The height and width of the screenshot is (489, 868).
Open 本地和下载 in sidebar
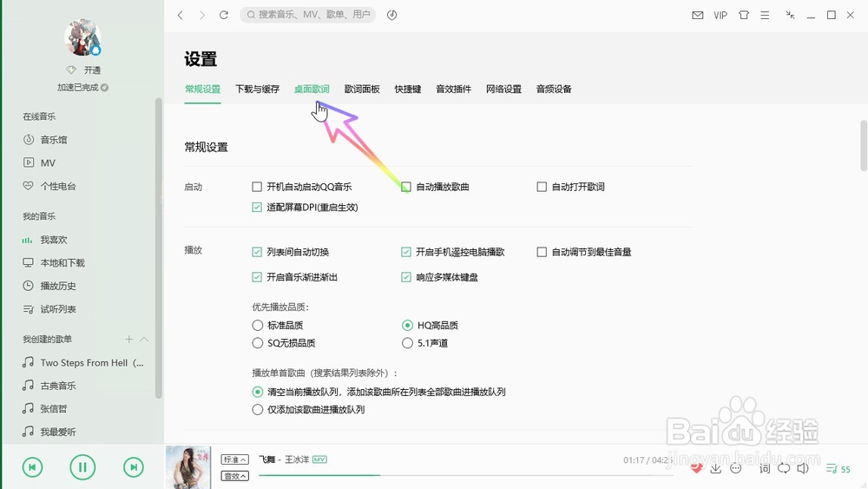(x=62, y=263)
